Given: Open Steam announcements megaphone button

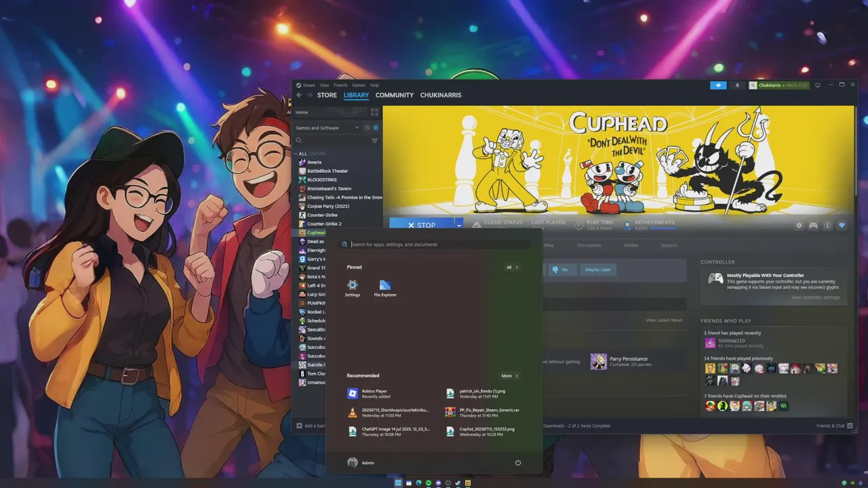Looking at the screenshot, I should pos(718,85).
